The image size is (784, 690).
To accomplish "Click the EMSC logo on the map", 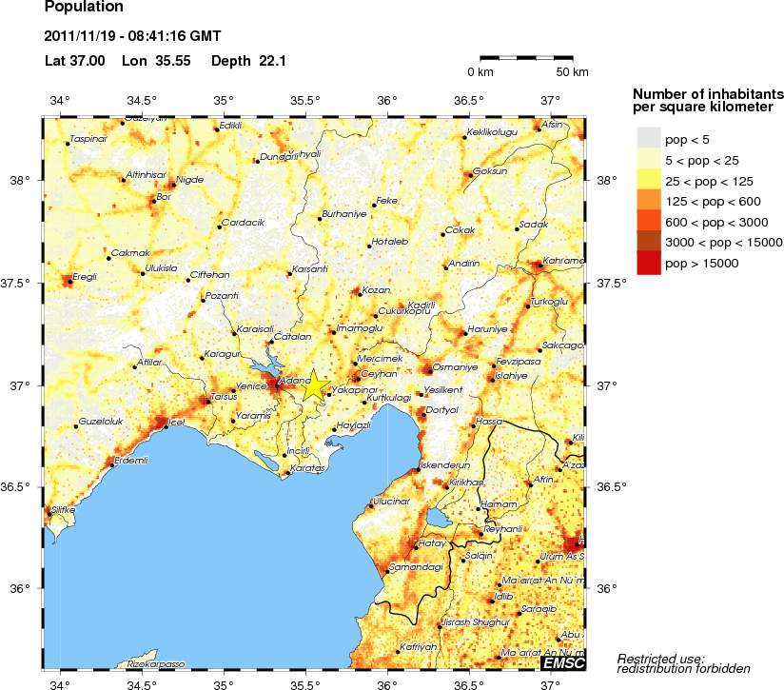I will [x=562, y=662].
